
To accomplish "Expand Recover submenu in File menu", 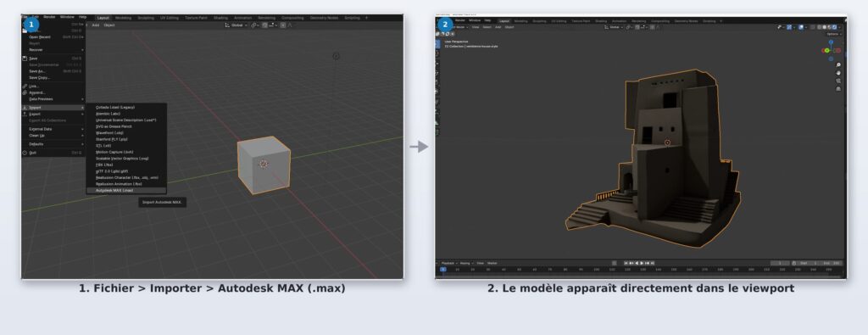I will point(53,50).
